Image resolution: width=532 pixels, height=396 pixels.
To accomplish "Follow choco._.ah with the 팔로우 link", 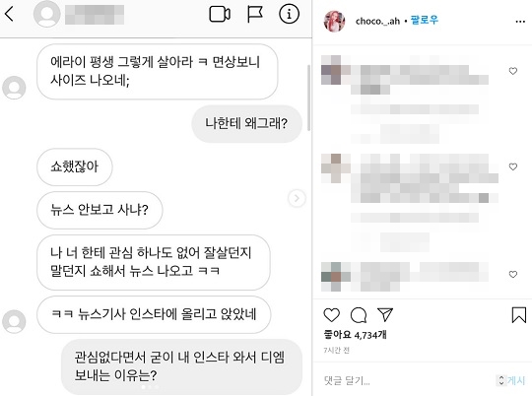I will [424, 20].
